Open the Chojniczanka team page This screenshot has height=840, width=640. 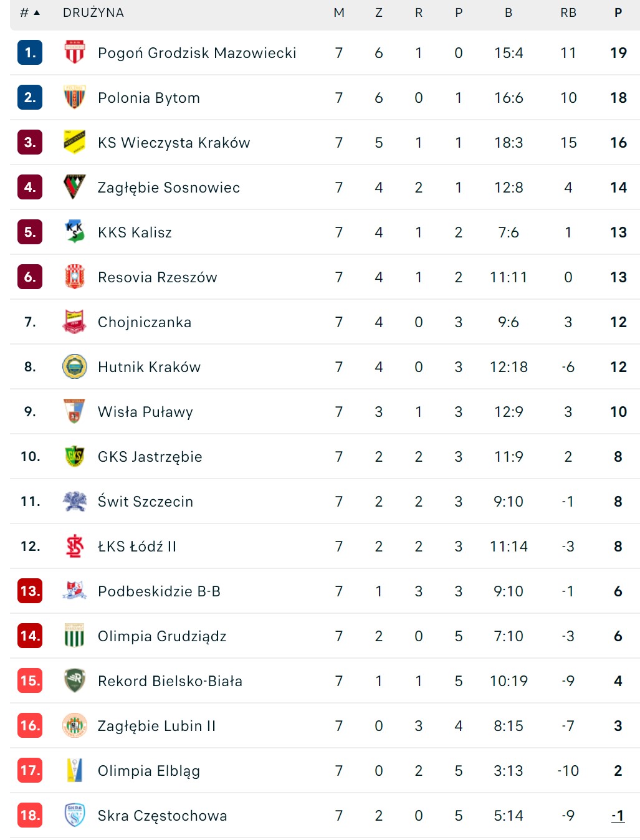[145, 322]
